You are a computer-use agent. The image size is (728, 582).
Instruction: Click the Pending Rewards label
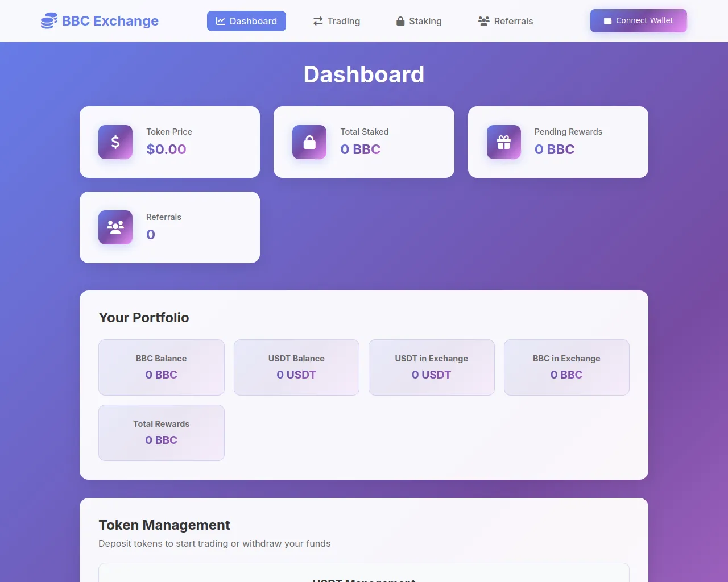tap(568, 132)
